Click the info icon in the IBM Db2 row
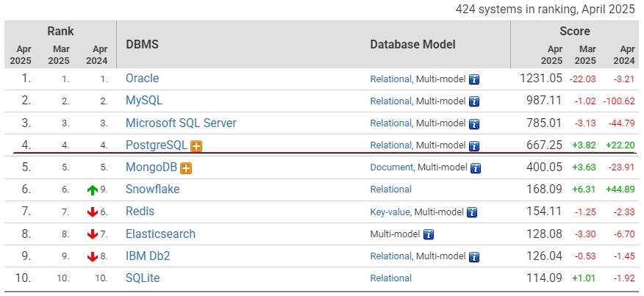The width and height of the screenshot is (644, 296). [474, 256]
